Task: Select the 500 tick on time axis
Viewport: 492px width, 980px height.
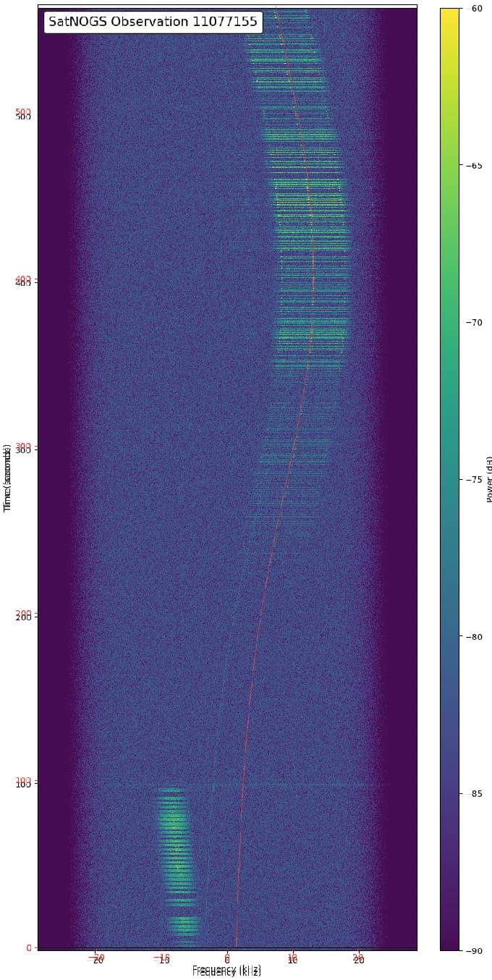Action: pos(23,116)
